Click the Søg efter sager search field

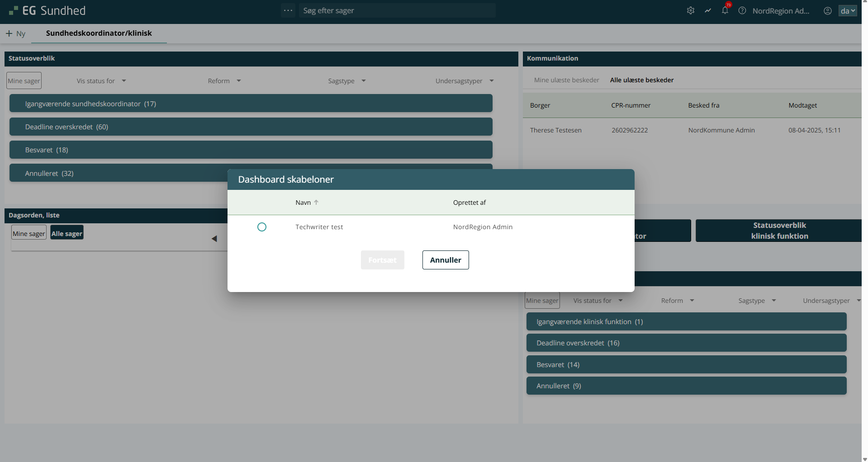397,10
